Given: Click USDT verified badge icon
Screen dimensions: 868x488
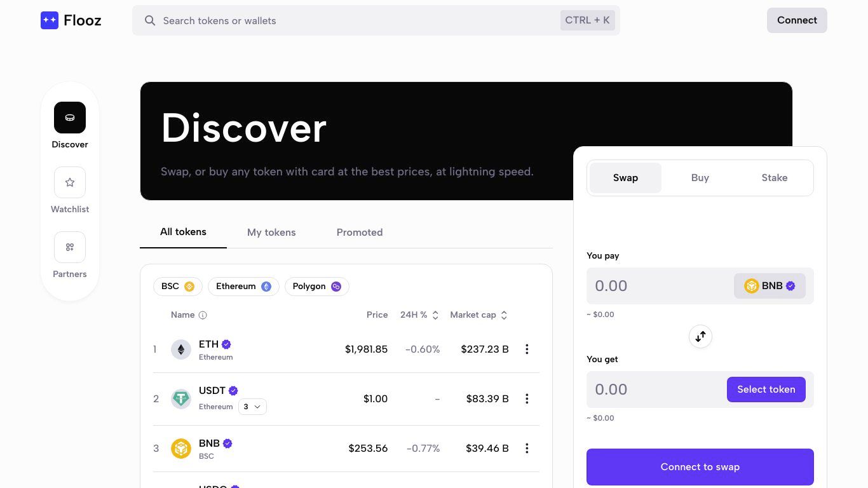Looking at the screenshot, I should 233,391.
